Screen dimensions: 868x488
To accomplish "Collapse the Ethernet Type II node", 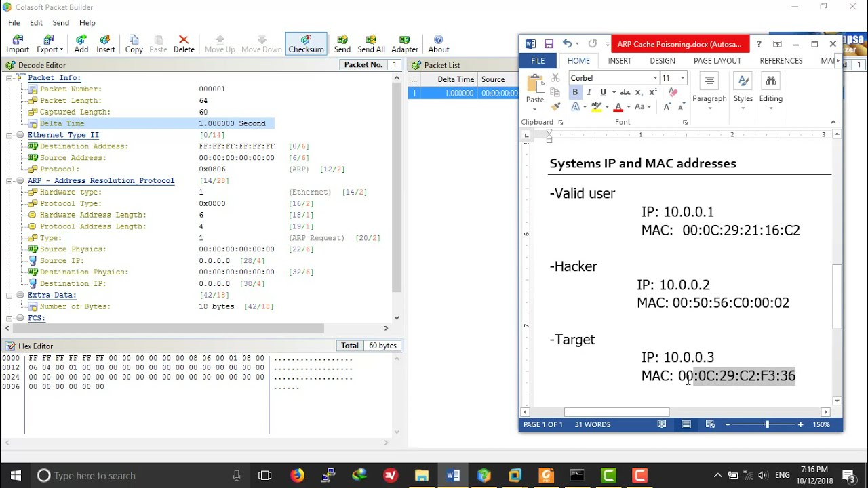I will click(x=9, y=135).
